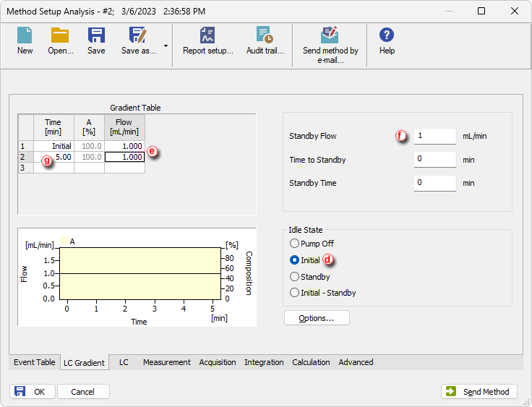This screenshot has height=407, width=532.
Task: Click the A [%] column header
Action: pyautogui.click(x=89, y=127)
